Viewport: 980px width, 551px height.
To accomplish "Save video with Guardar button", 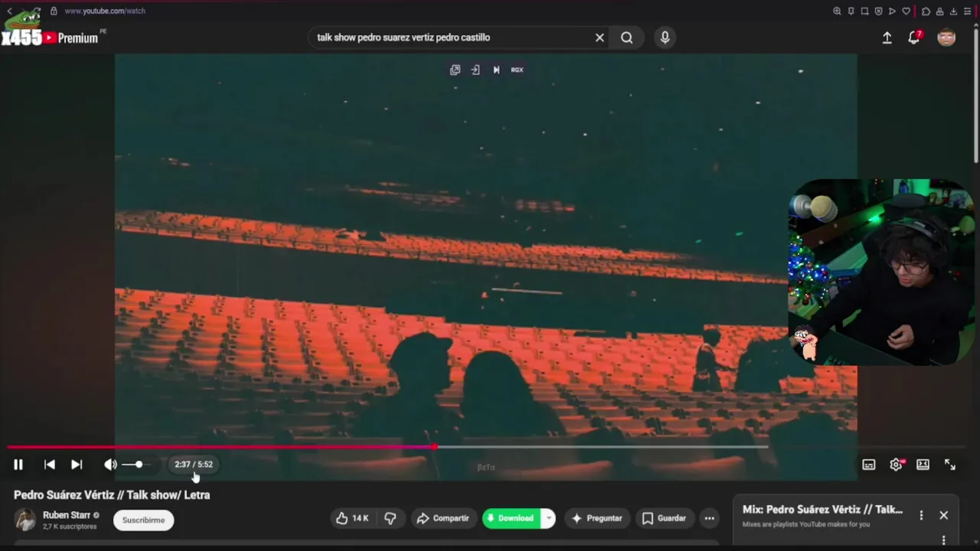I will (x=665, y=518).
